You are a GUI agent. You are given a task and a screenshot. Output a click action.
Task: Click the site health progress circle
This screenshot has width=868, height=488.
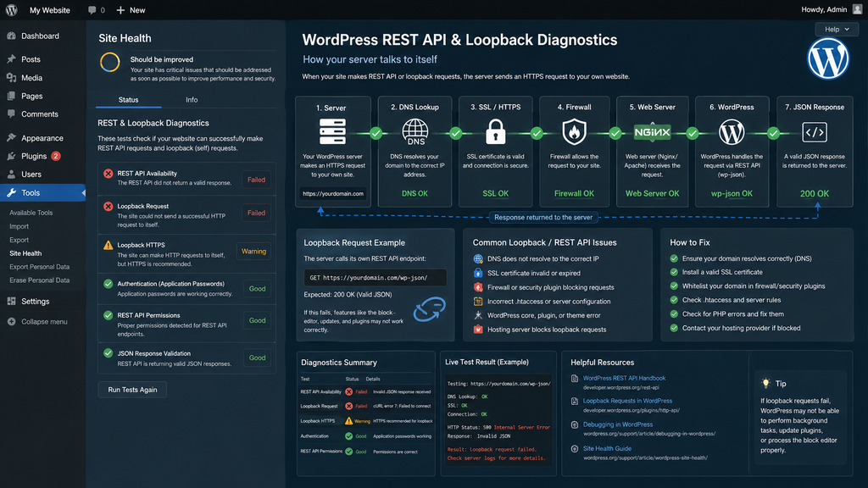(x=109, y=62)
